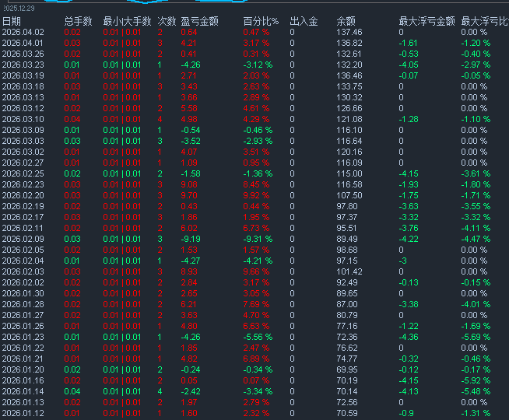Click the 2026.01.12 date cell

pyautogui.click(x=23, y=413)
